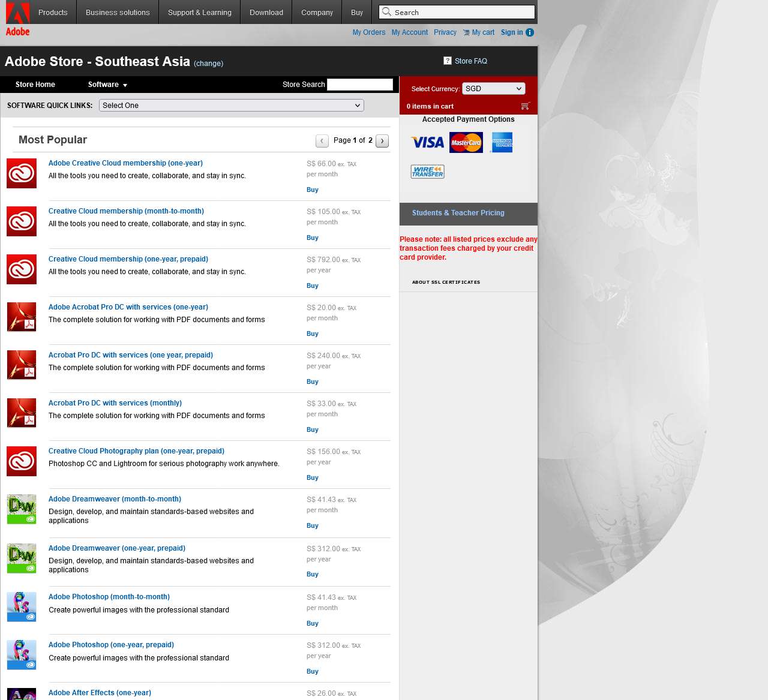Open Creative Cloud membership (one-year, prepaid) link
Viewport: 768px width, 700px height.
tap(128, 259)
